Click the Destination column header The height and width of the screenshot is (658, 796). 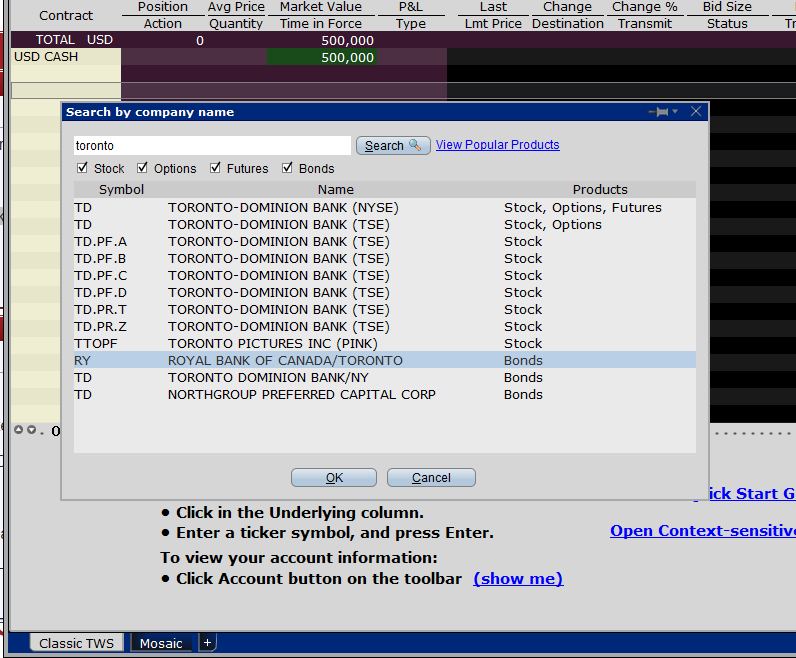[x=568, y=24]
